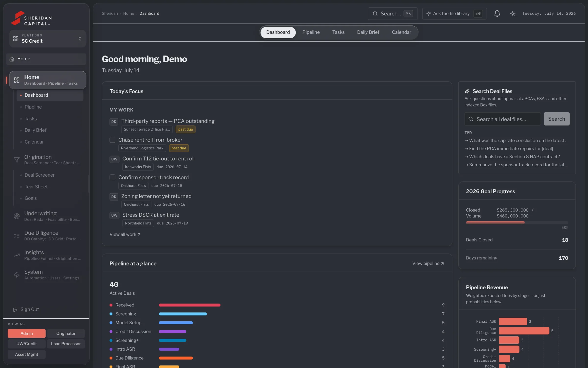Check off Chase rent roll from broker
This screenshot has height=368, width=588.
pos(112,140)
